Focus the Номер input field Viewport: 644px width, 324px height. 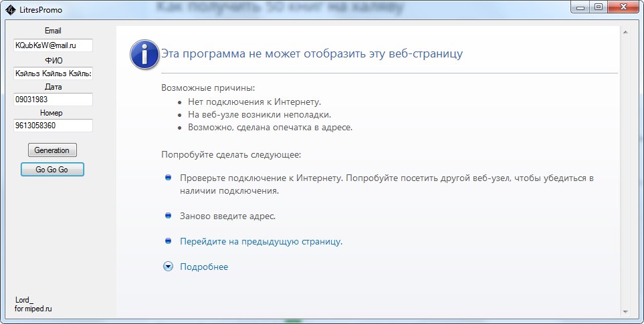pyautogui.click(x=53, y=126)
